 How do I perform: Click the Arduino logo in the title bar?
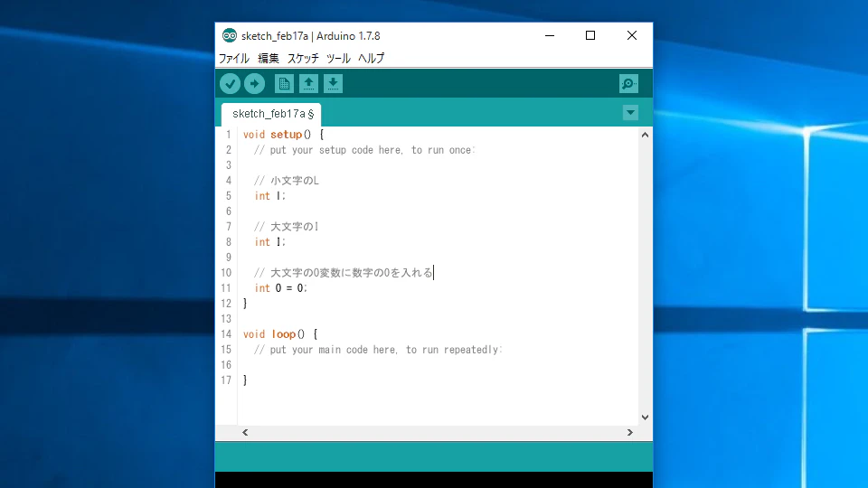click(229, 35)
